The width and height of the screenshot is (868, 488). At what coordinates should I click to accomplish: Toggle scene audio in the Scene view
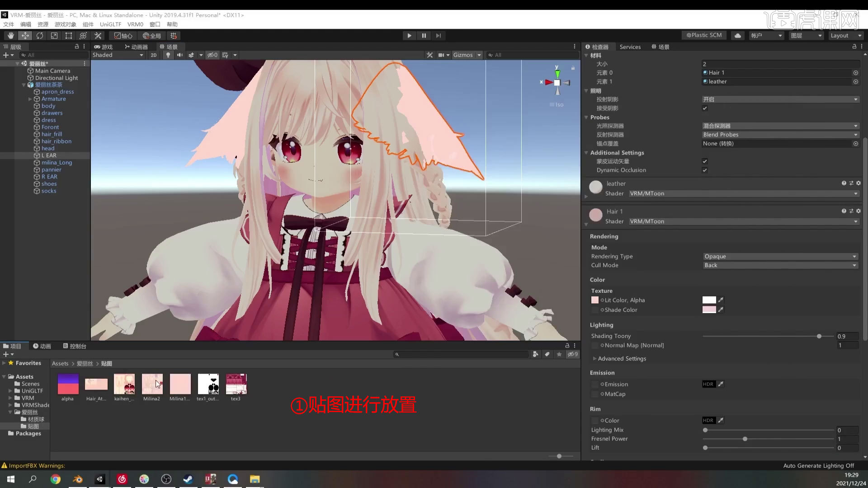tap(180, 55)
